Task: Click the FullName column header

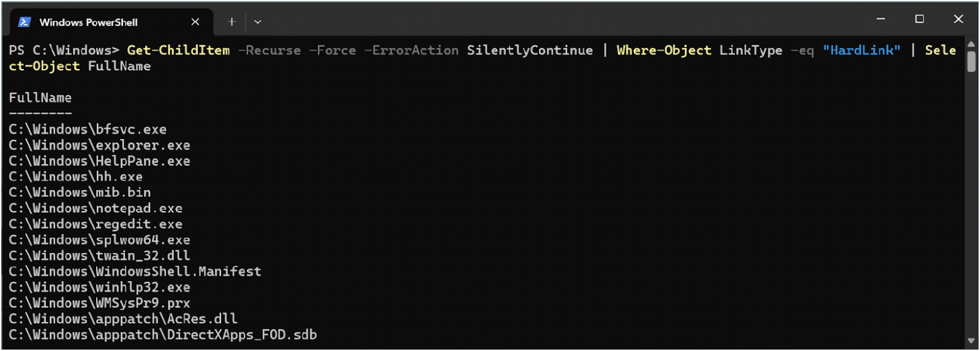Action: 40,98
